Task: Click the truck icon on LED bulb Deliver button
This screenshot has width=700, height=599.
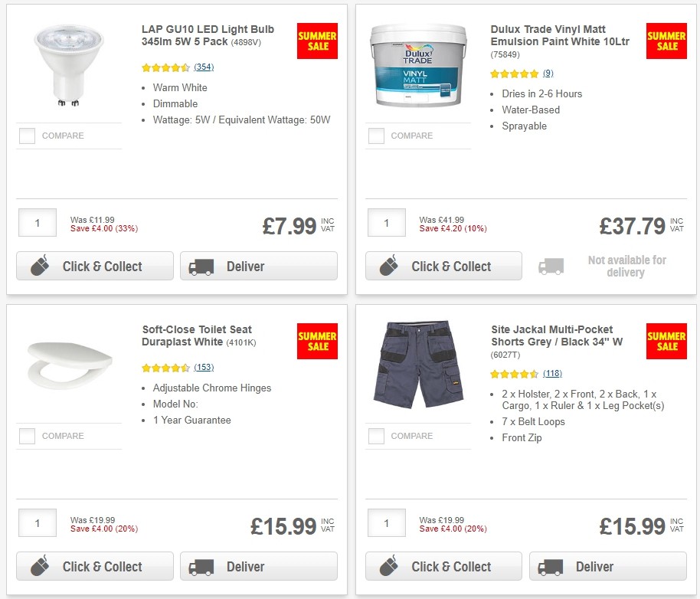Action: (x=200, y=266)
